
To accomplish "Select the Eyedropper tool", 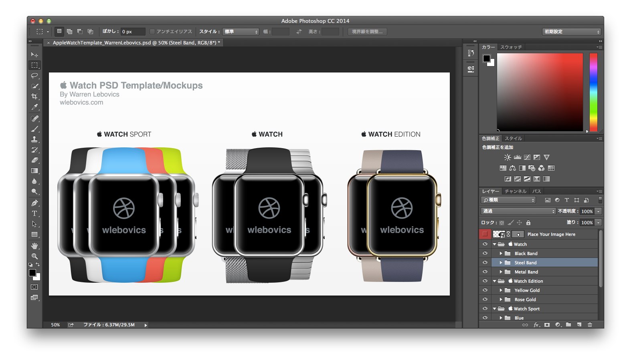I will pos(34,107).
